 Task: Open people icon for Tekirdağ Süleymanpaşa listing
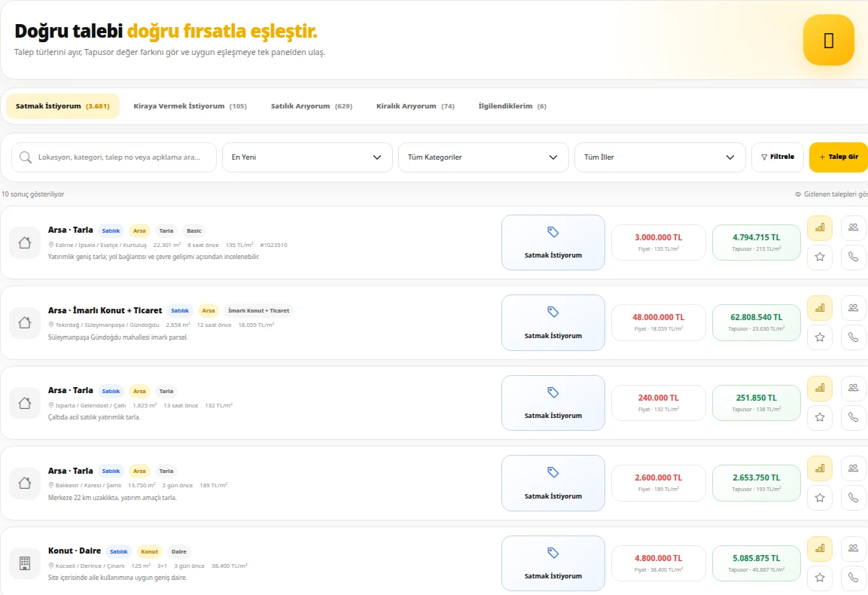coord(853,308)
